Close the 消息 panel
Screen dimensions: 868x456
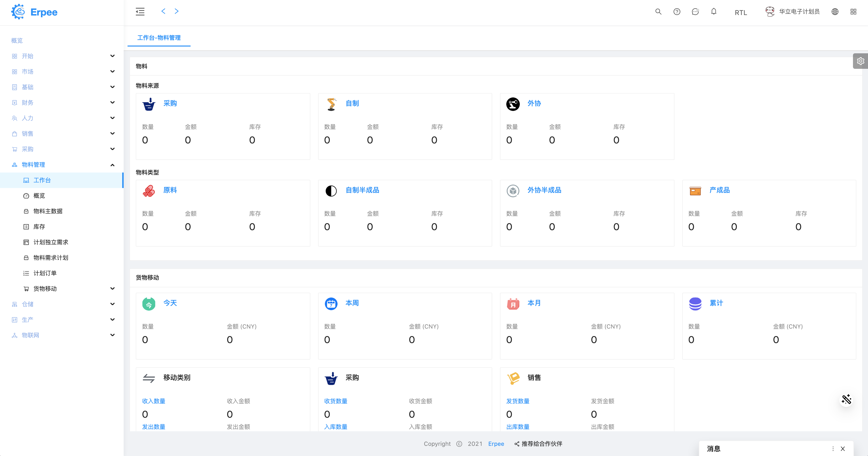click(x=843, y=448)
